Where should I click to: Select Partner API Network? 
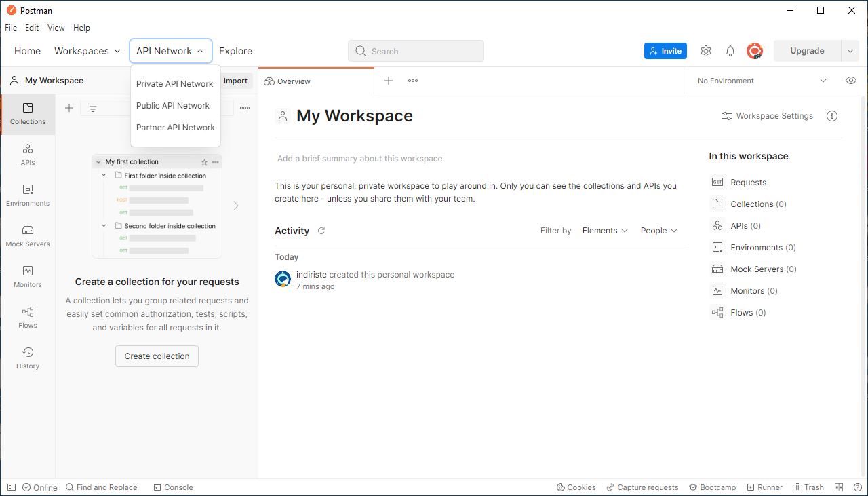tap(175, 128)
